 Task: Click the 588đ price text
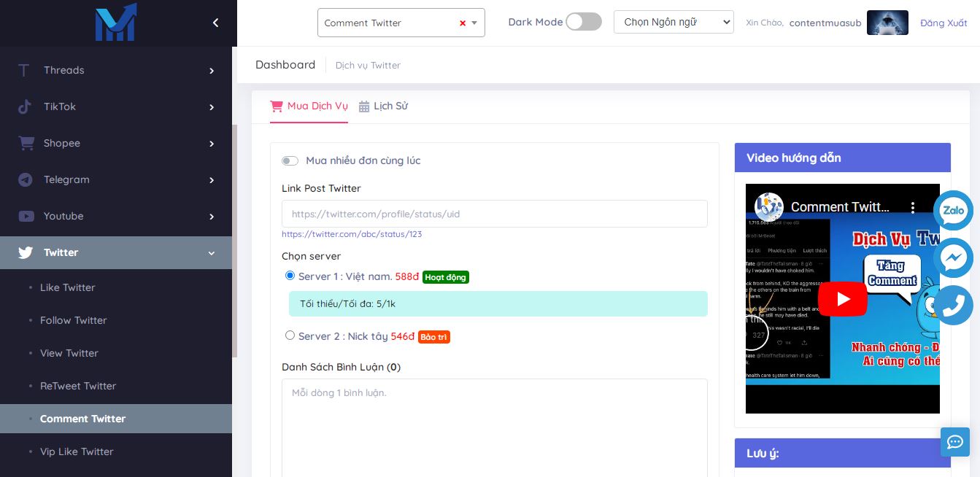(407, 276)
